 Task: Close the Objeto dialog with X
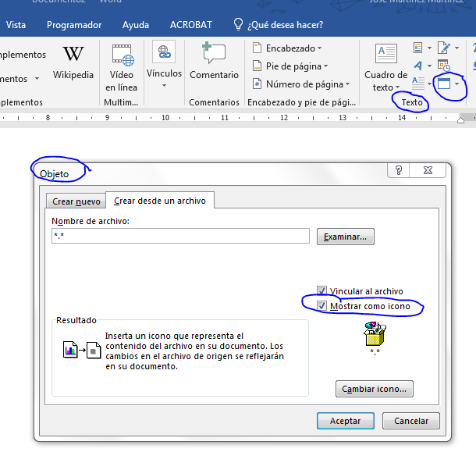click(x=428, y=170)
